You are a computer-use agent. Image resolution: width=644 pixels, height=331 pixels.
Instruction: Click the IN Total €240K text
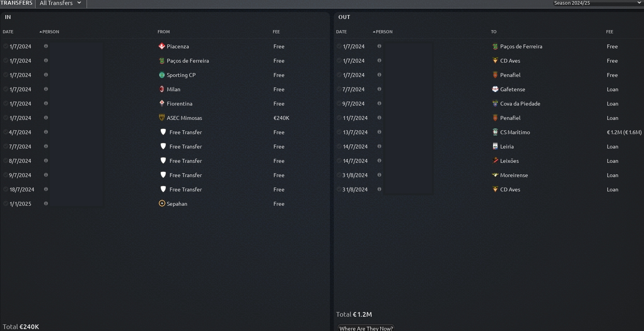coord(21,327)
